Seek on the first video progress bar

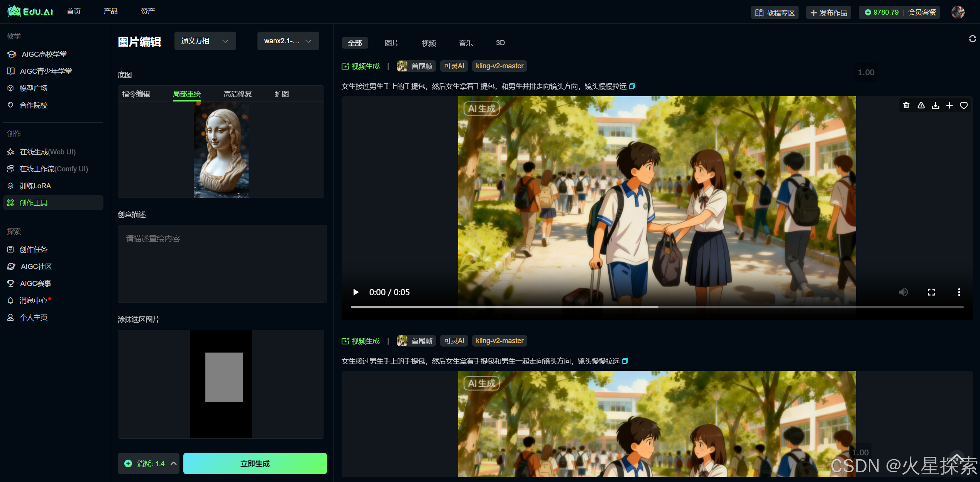pos(656,307)
